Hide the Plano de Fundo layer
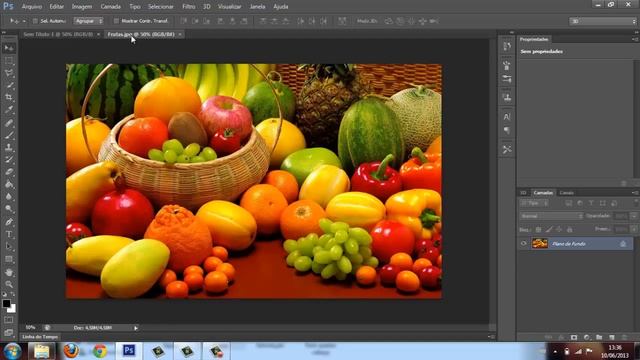 point(524,244)
